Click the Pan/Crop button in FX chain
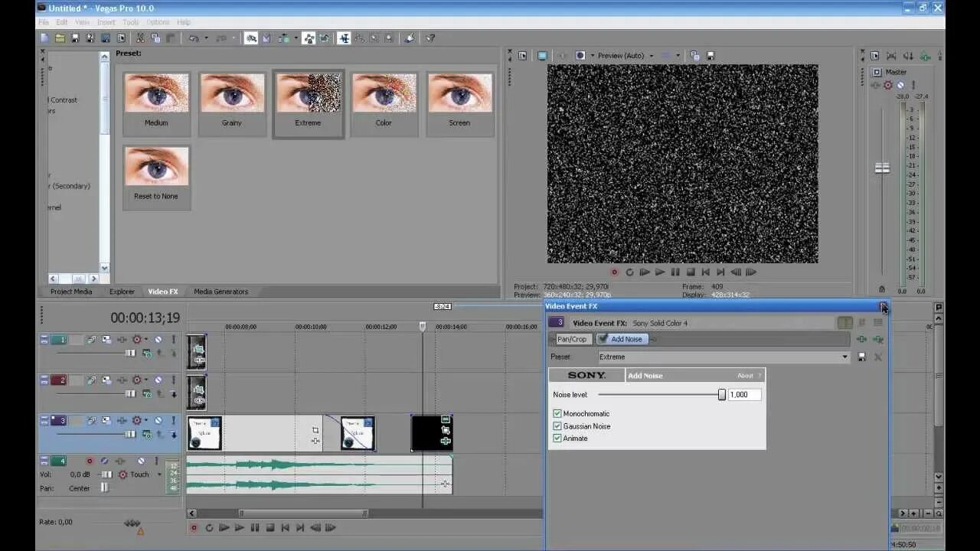This screenshot has width=980, height=551. [x=572, y=339]
